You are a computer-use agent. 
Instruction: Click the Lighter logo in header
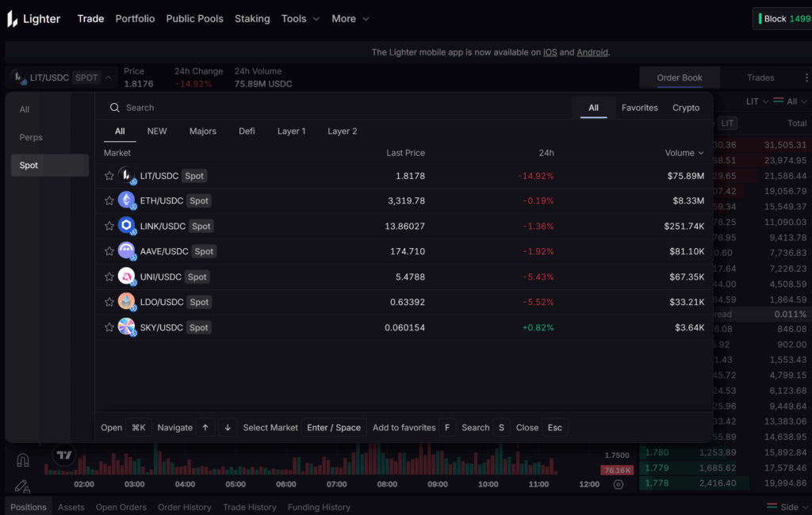(33, 19)
